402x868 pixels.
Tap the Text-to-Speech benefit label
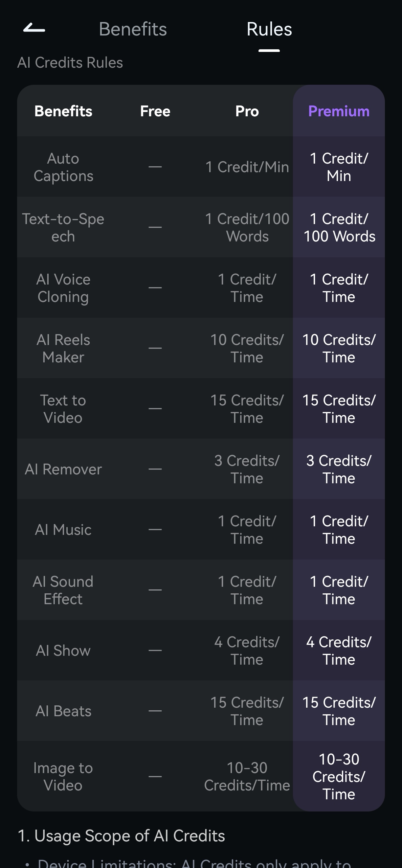(x=63, y=227)
